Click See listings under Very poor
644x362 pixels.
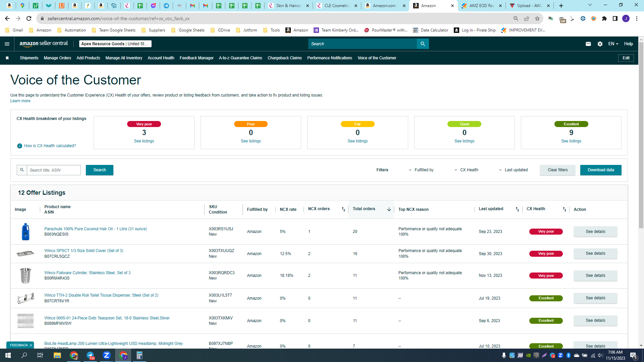click(x=144, y=141)
